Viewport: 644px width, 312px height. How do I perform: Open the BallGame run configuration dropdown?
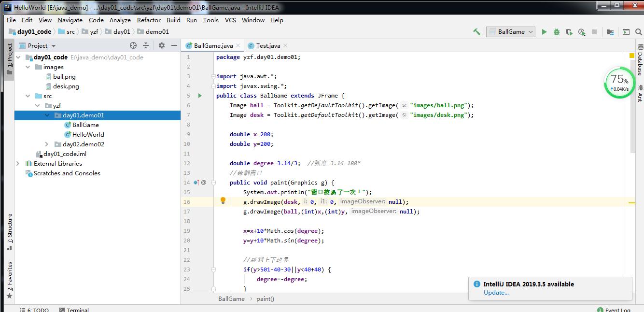point(510,32)
